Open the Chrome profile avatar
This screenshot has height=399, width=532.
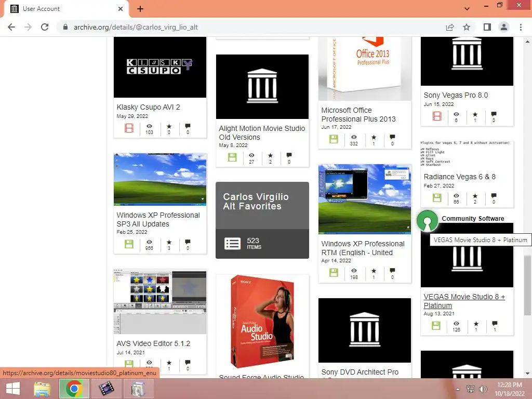504,27
